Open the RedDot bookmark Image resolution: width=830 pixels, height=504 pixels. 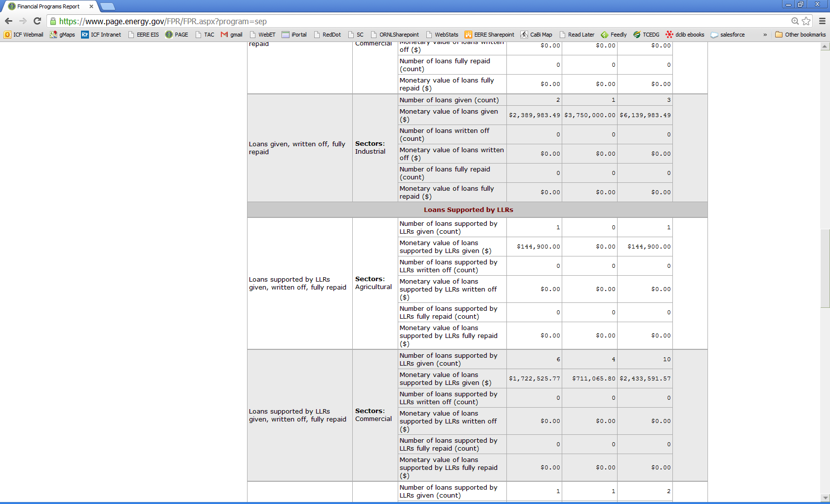[327, 35]
